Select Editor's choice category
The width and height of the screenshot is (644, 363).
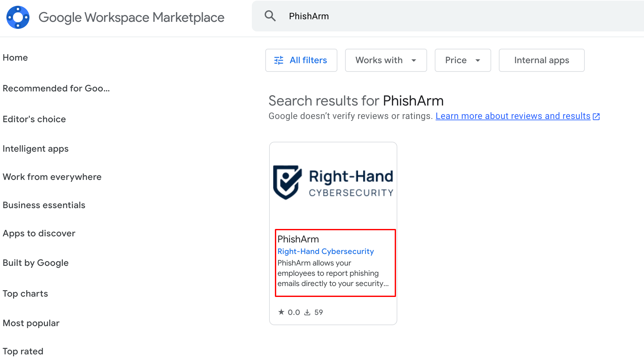pyautogui.click(x=34, y=119)
